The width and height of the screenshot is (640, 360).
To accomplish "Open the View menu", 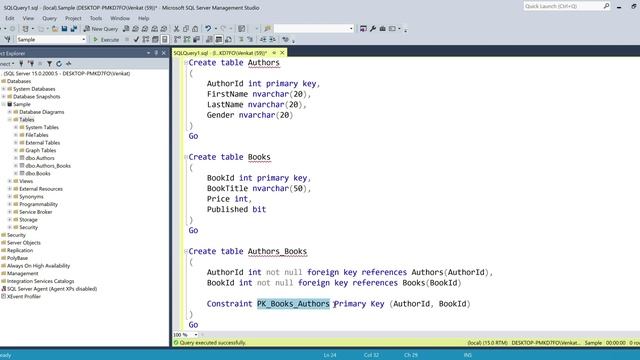I will click(28, 18).
